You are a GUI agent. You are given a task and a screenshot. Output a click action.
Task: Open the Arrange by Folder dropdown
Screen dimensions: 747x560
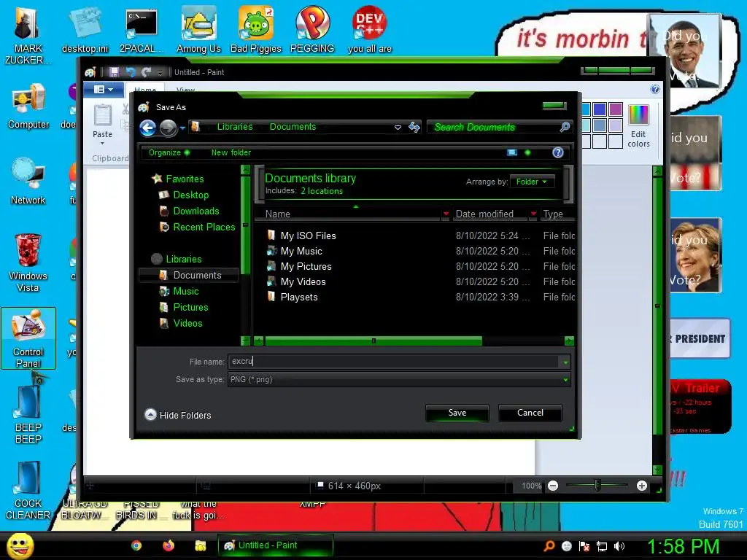[x=532, y=182]
